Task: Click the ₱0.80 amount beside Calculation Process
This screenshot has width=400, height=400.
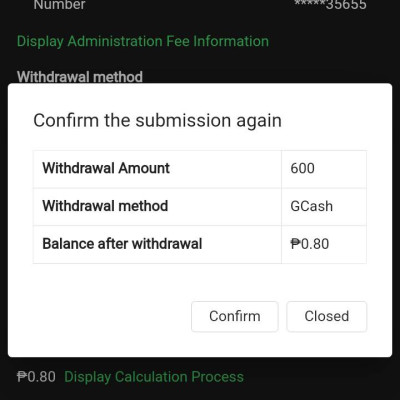Action: (x=36, y=377)
